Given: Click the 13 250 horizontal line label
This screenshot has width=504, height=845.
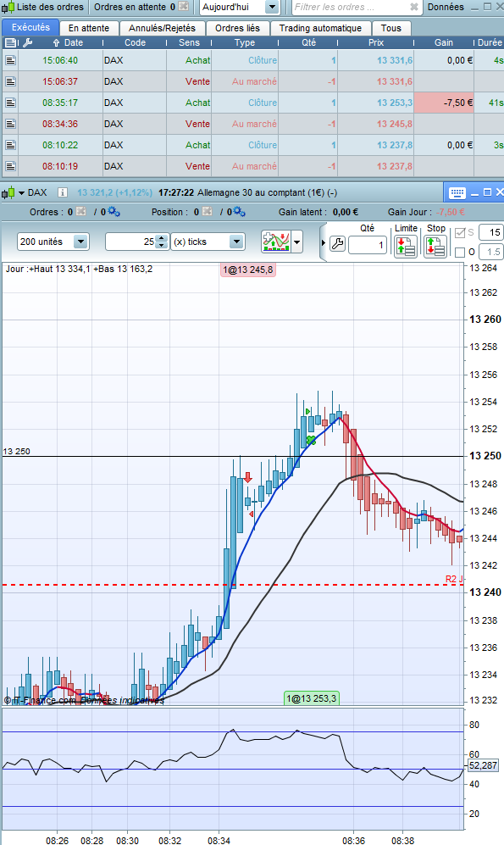Looking at the screenshot, I should coord(17,452).
